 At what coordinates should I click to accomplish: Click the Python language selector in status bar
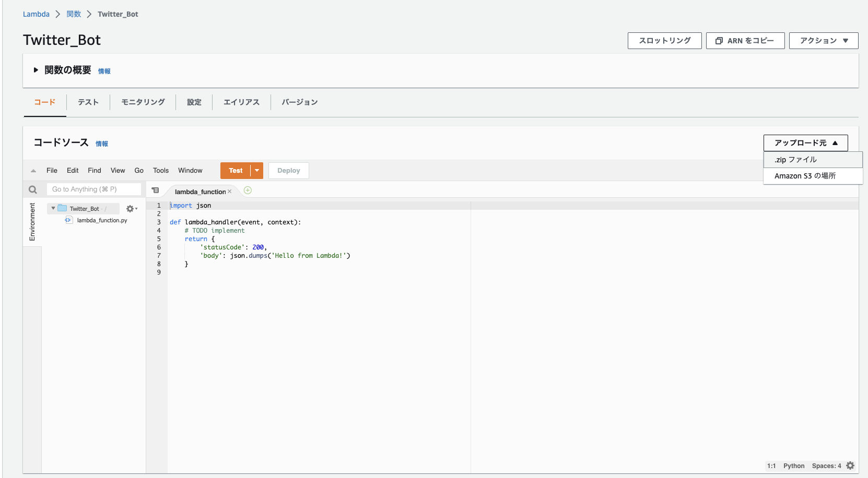coord(794,466)
